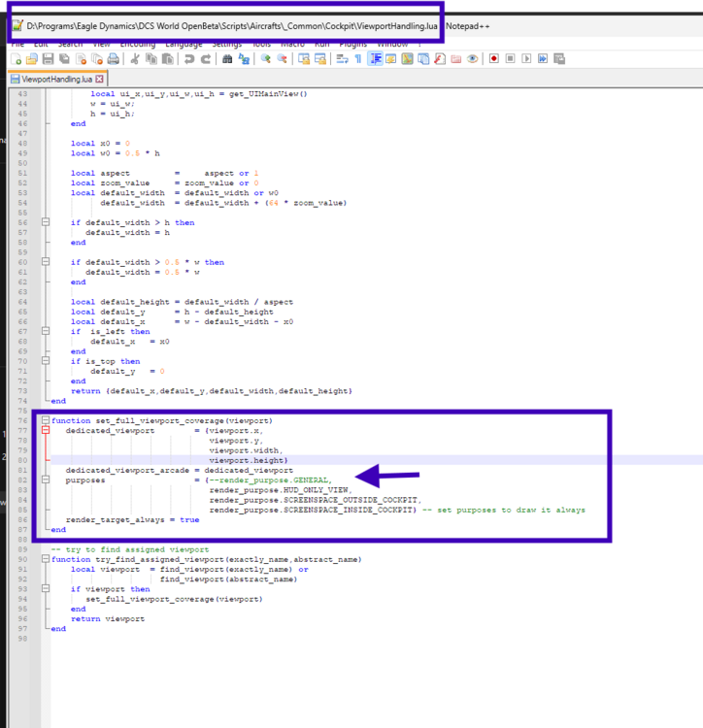Image resolution: width=703 pixels, height=728 pixels.
Task: Click 'dedicated_viewport_arcade' on line 81
Action: (x=127, y=471)
